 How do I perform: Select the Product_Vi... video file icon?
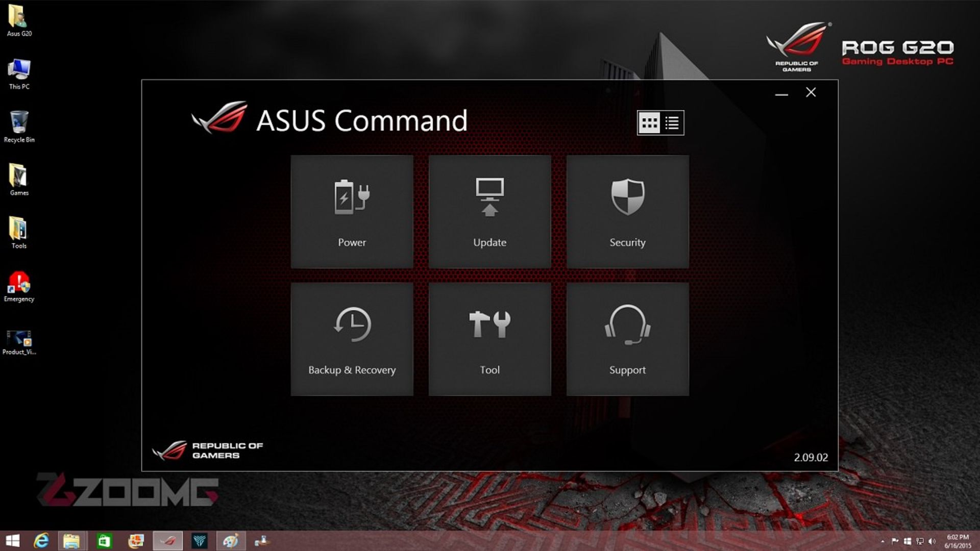(x=19, y=341)
